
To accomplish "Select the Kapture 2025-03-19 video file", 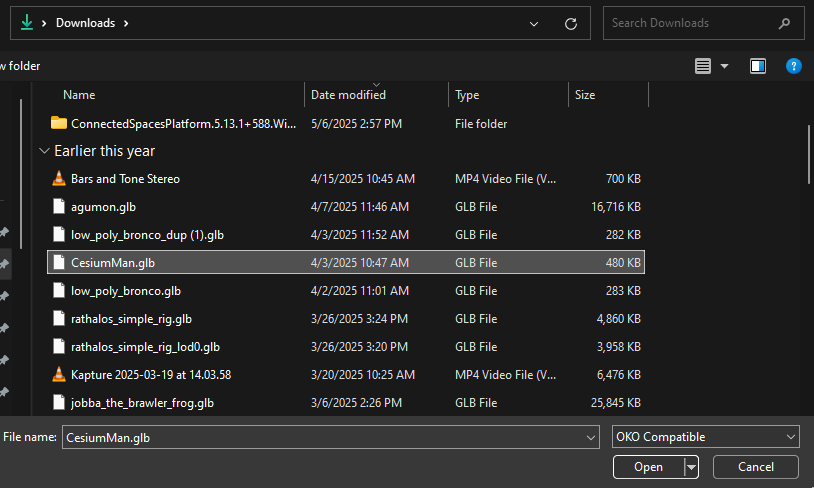I will click(x=150, y=375).
